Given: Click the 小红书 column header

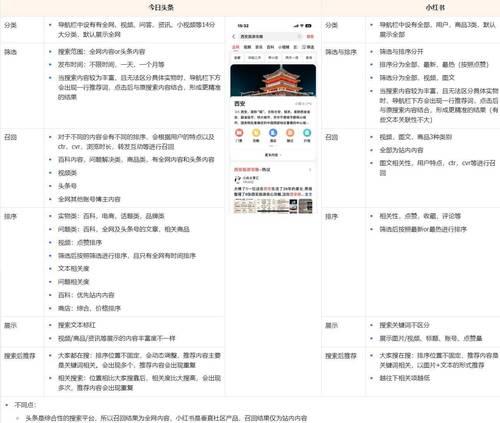Looking at the screenshot, I should tap(435, 7).
